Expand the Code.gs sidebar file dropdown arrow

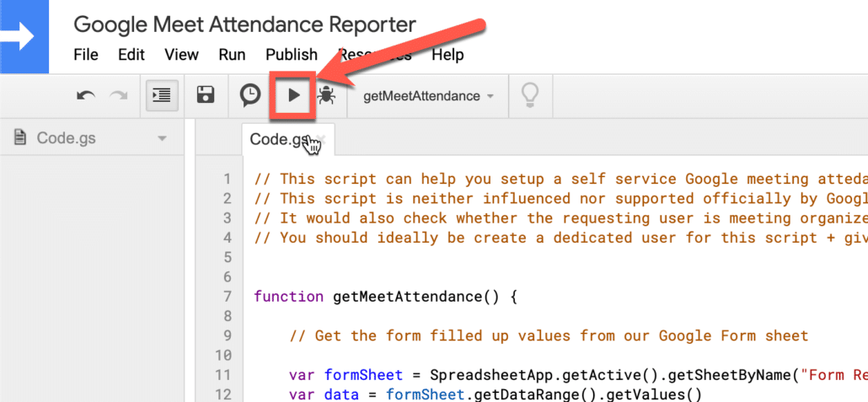coord(162,138)
